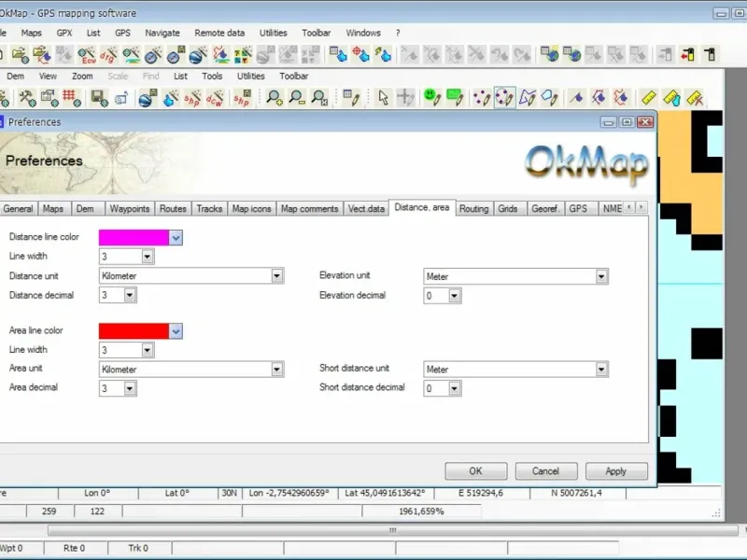The width and height of the screenshot is (747, 560).
Task: Click the open-folder map icon in top toolbar
Action: [20, 55]
